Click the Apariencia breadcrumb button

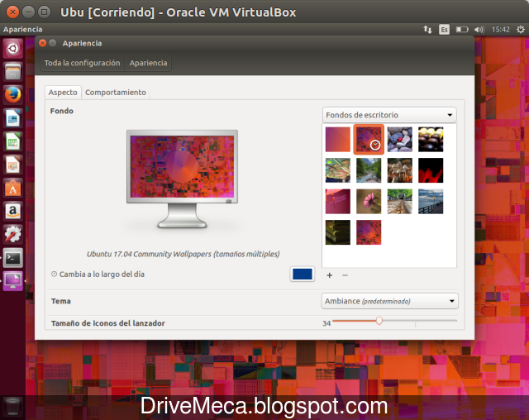148,63
